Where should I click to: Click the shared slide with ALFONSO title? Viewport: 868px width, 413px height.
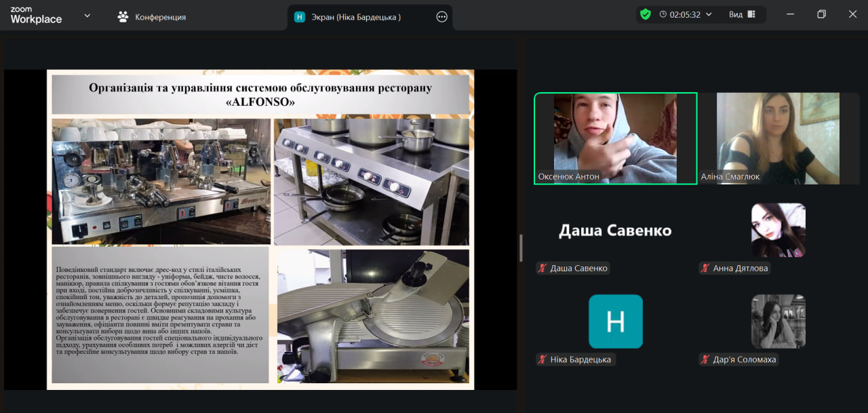click(260, 229)
